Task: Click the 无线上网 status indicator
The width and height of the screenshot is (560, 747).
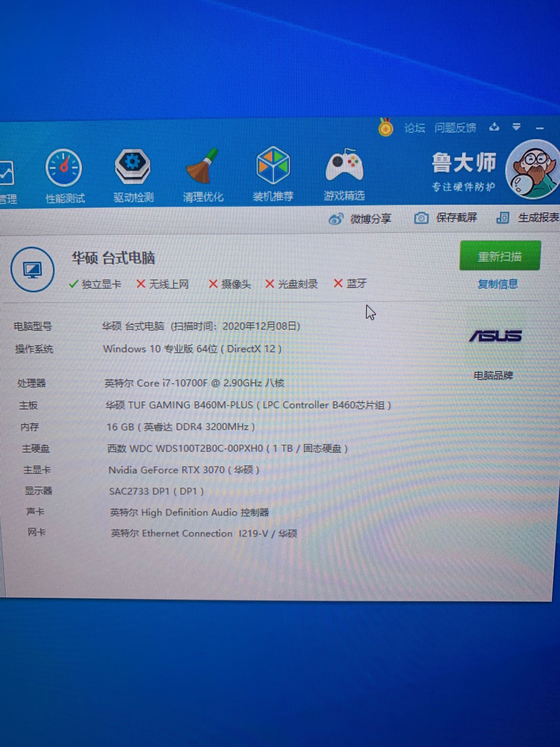Action: [x=163, y=284]
